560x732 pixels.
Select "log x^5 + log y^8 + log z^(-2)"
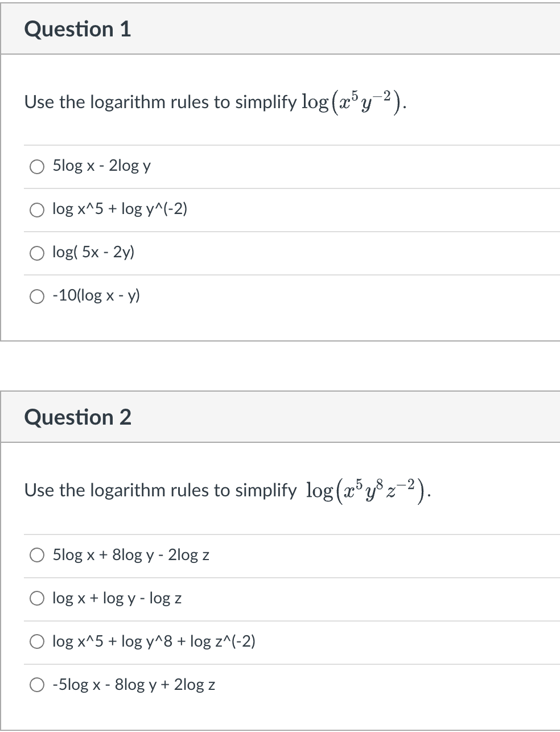click(154, 641)
